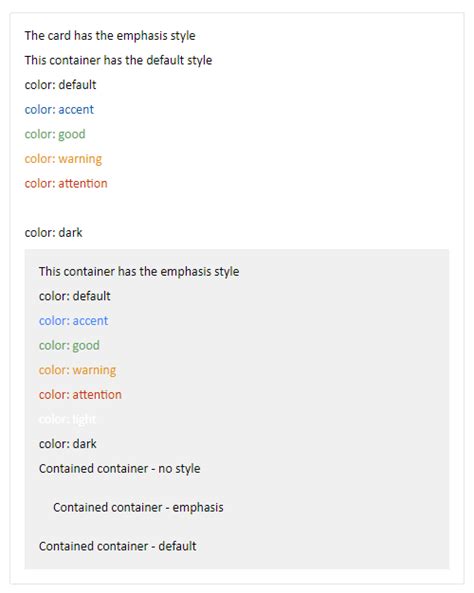
Task: Select 'This container has the default style' text
Action: [x=118, y=61]
